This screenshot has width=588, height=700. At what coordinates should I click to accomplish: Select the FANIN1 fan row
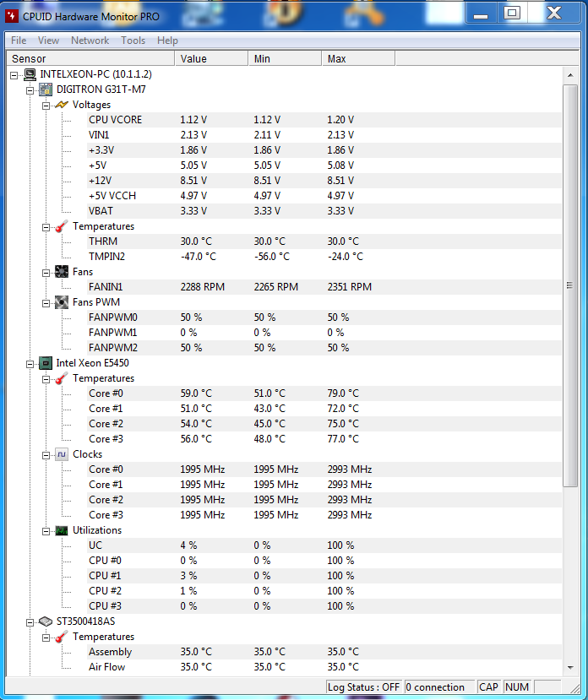(x=324, y=287)
